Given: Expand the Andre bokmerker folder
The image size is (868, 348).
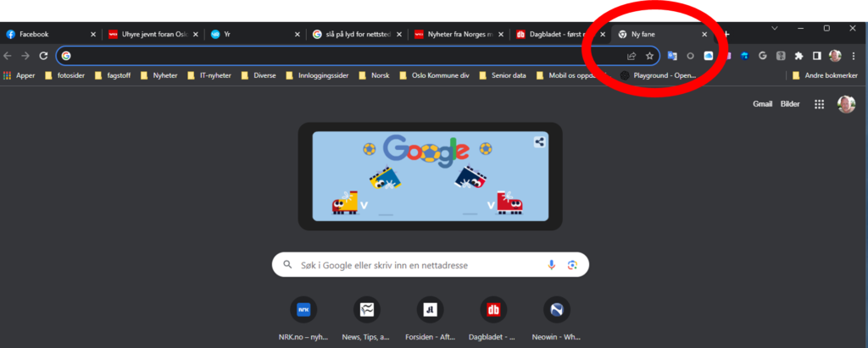Looking at the screenshot, I should click(x=826, y=75).
